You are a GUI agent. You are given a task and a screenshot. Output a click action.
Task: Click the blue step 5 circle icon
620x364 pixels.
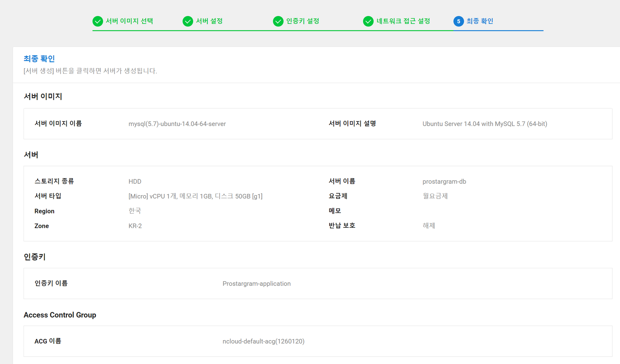click(458, 21)
